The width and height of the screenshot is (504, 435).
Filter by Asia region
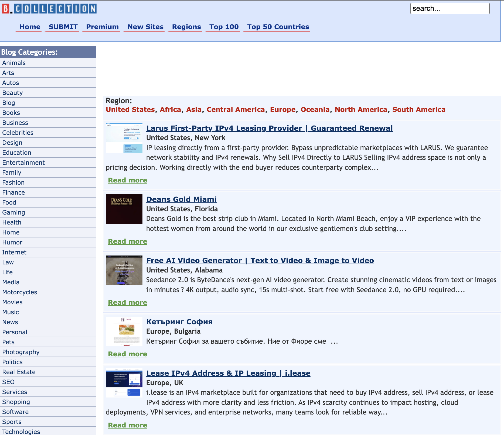click(194, 110)
